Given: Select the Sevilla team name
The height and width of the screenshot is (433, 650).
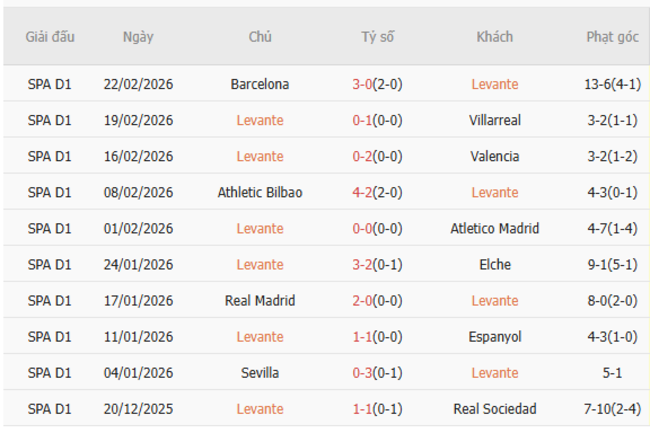Looking at the screenshot, I should (x=260, y=373).
